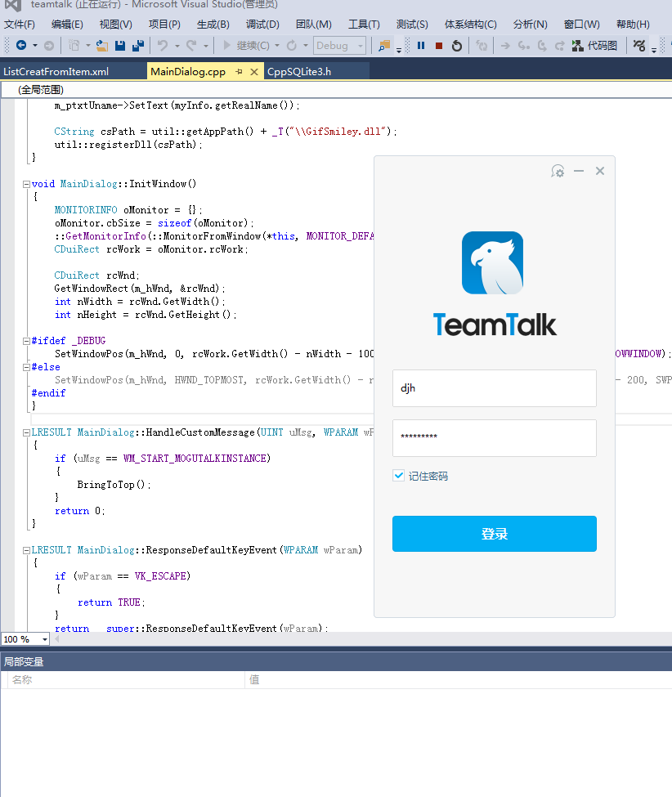Open the 100 % zoom level dropdown

[x=45, y=639]
